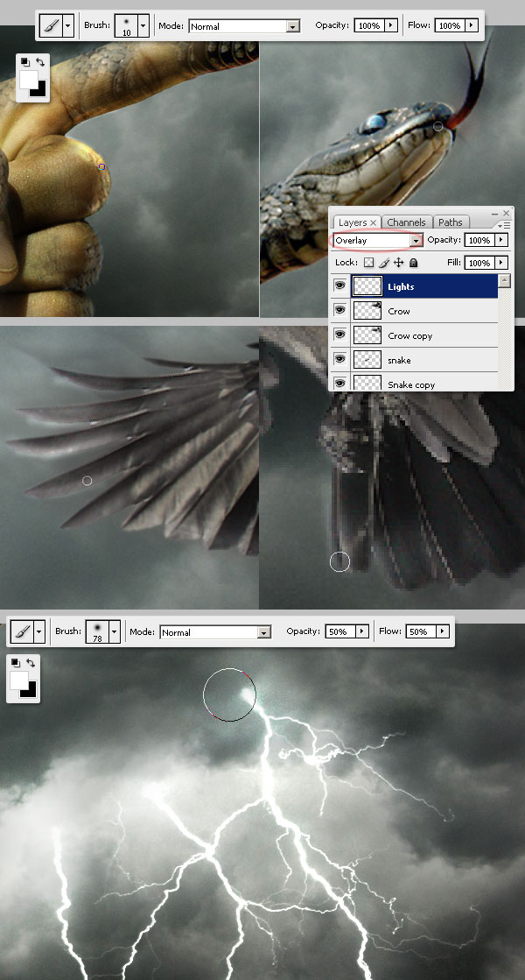Image resolution: width=525 pixels, height=980 pixels.
Task: Swap colors arrow icon near size 10 bar
Action: 40,61
